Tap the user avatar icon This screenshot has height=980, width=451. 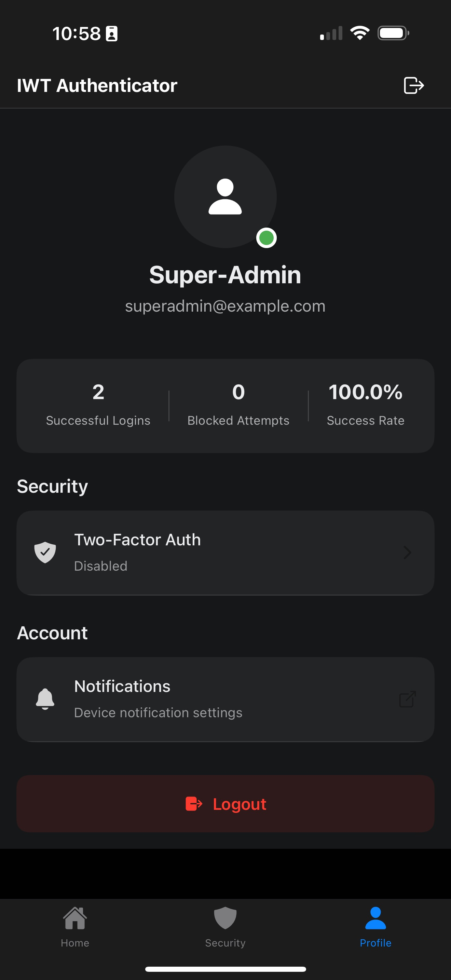(x=225, y=197)
